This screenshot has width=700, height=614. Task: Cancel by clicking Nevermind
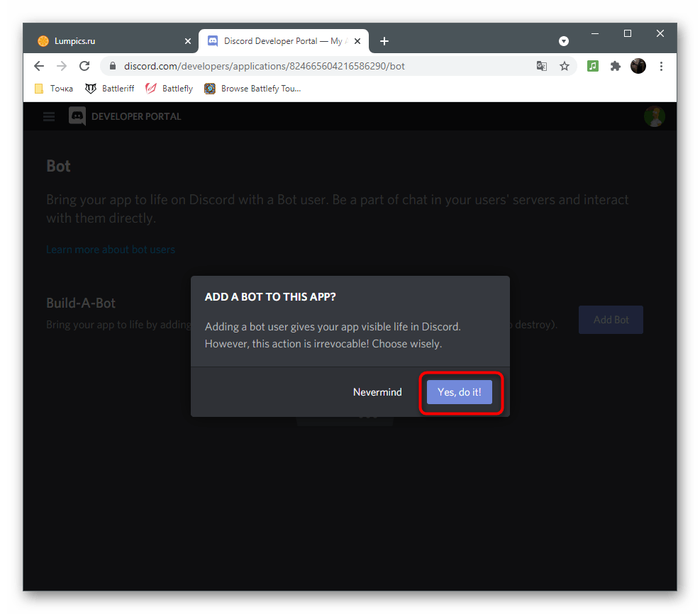377,392
